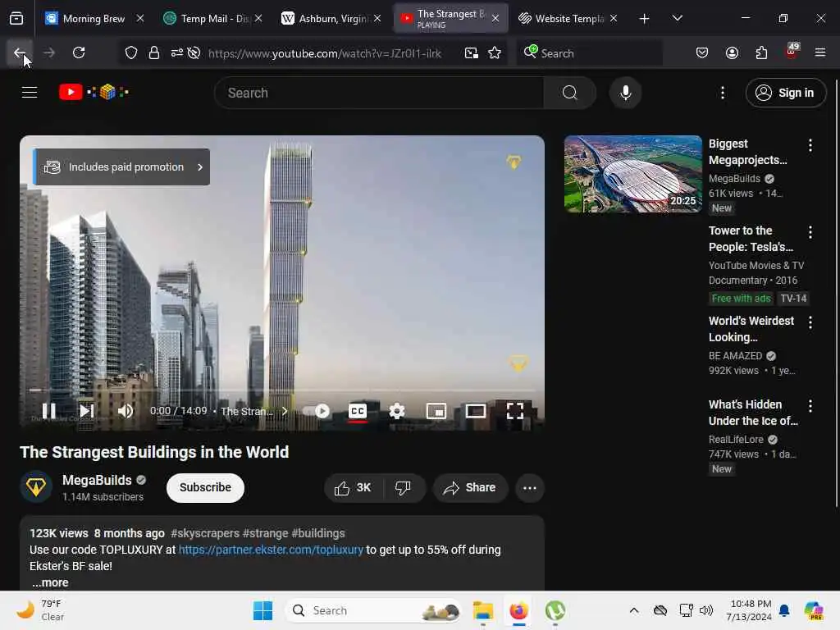Switch to theater mode
This screenshot has width=840, height=630.
coord(476,411)
